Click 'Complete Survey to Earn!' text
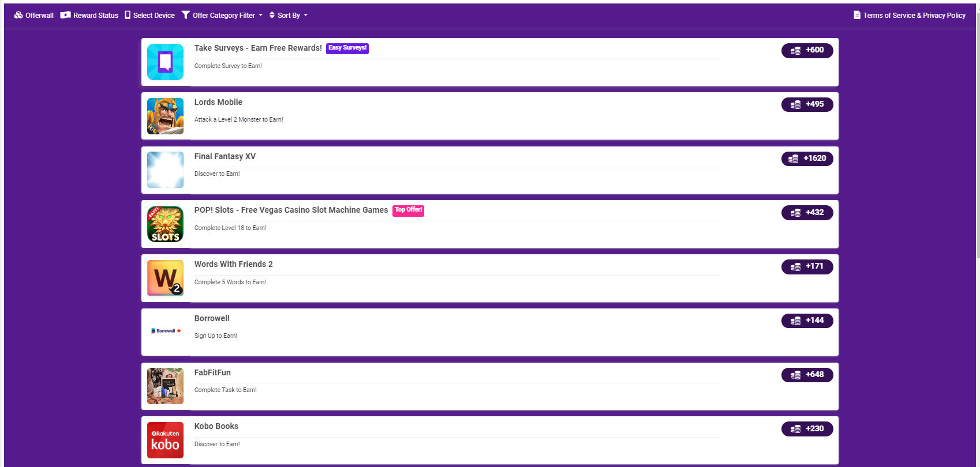This screenshot has height=467, width=980. coord(228,66)
